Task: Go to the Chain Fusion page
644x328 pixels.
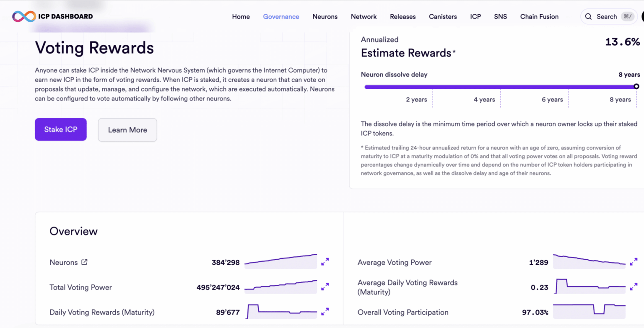Action: point(539,17)
